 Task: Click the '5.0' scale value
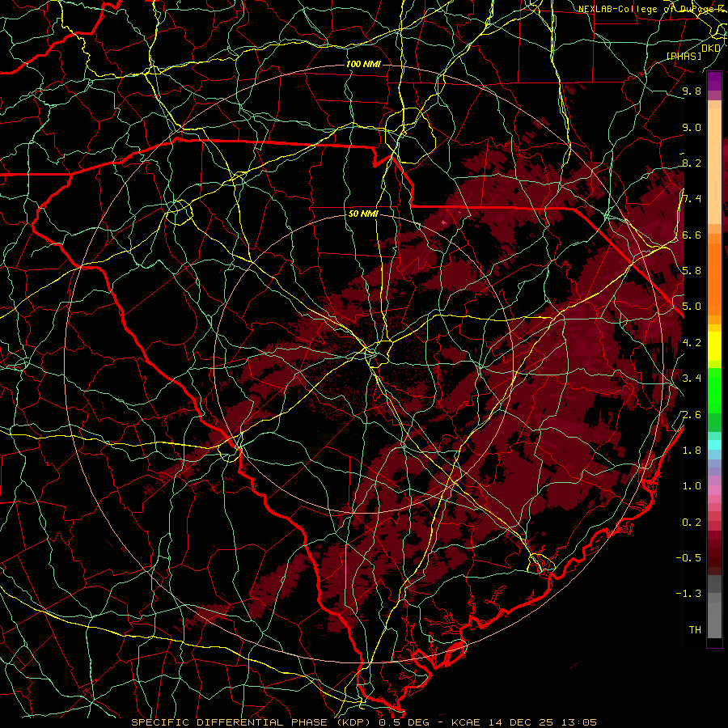tap(692, 307)
